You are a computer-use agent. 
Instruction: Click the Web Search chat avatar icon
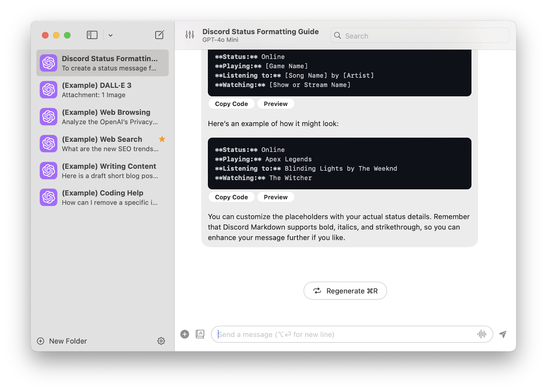coord(49,144)
